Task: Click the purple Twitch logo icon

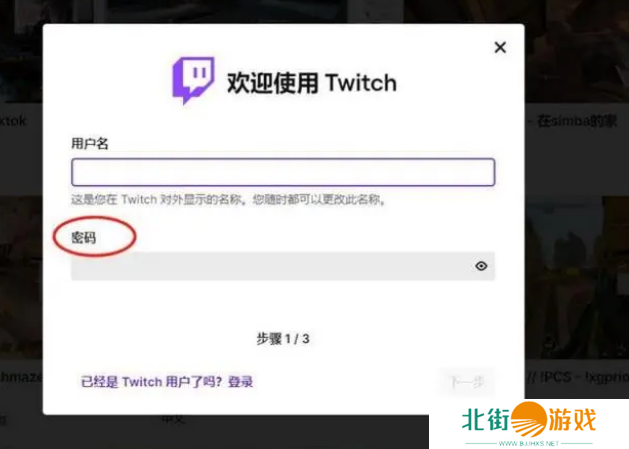Action: click(192, 81)
